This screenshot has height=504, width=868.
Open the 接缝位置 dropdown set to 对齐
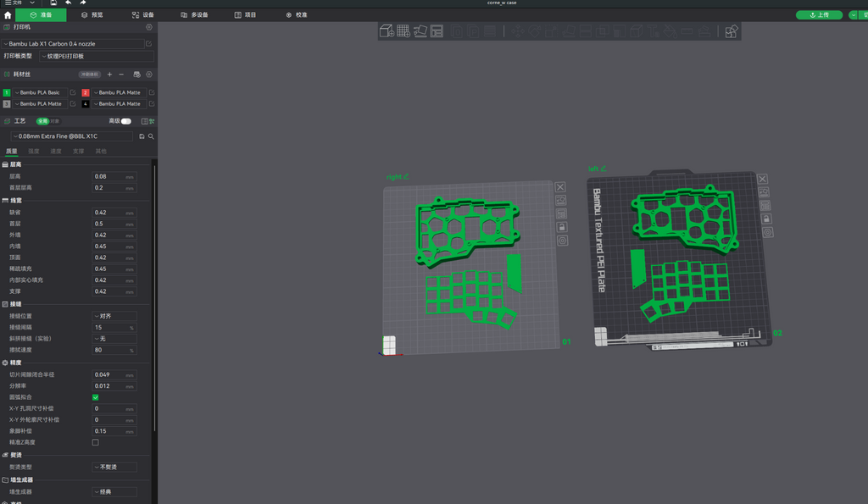point(114,316)
